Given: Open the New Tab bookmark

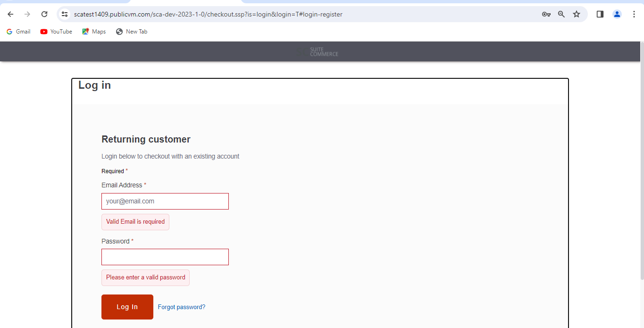Looking at the screenshot, I should click(x=132, y=32).
